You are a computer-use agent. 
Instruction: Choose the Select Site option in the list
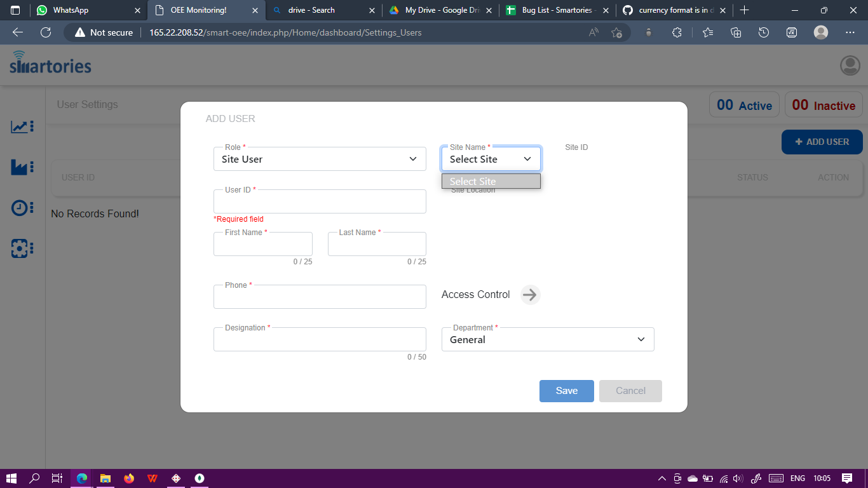[491, 181]
